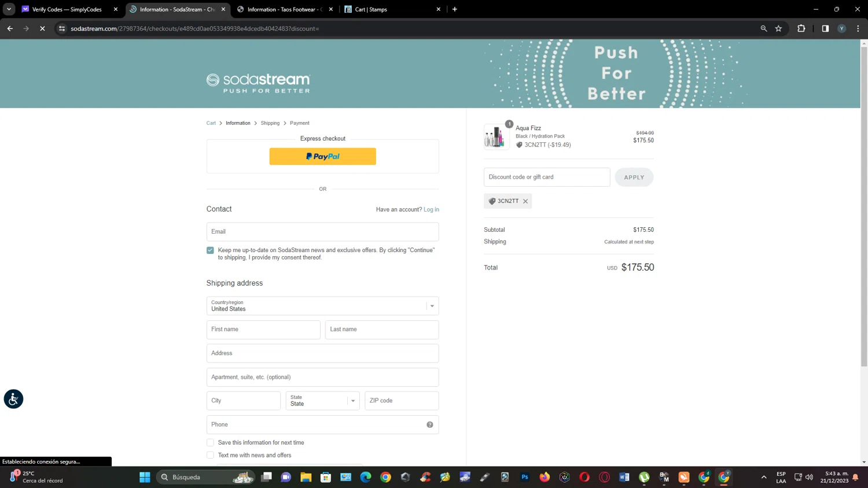The width and height of the screenshot is (868, 488).
Task: Click the Shipping breadcrumb step
Action: click(270, 123)
